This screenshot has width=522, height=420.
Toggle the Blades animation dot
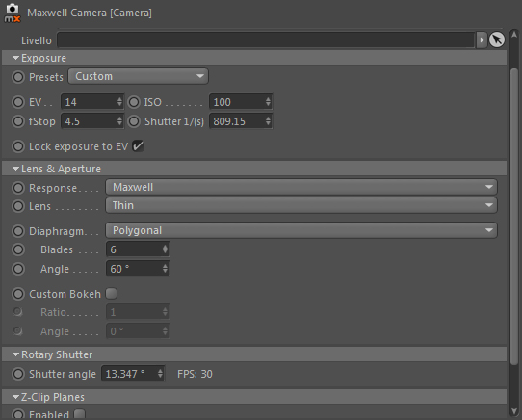pos(18,249)
